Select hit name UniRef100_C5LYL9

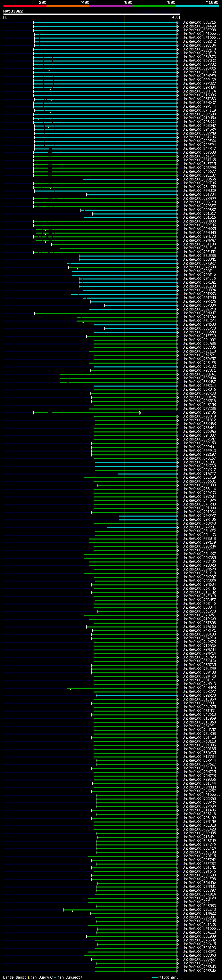(199, 478)
